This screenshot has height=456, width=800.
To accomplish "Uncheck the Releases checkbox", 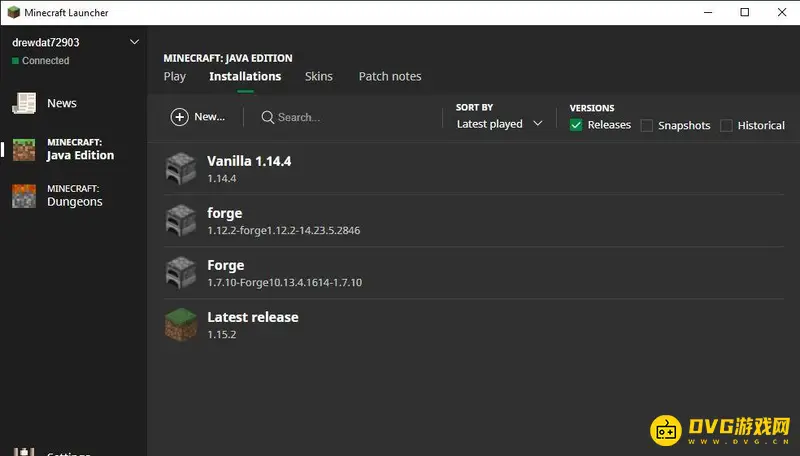I will 576,125.
